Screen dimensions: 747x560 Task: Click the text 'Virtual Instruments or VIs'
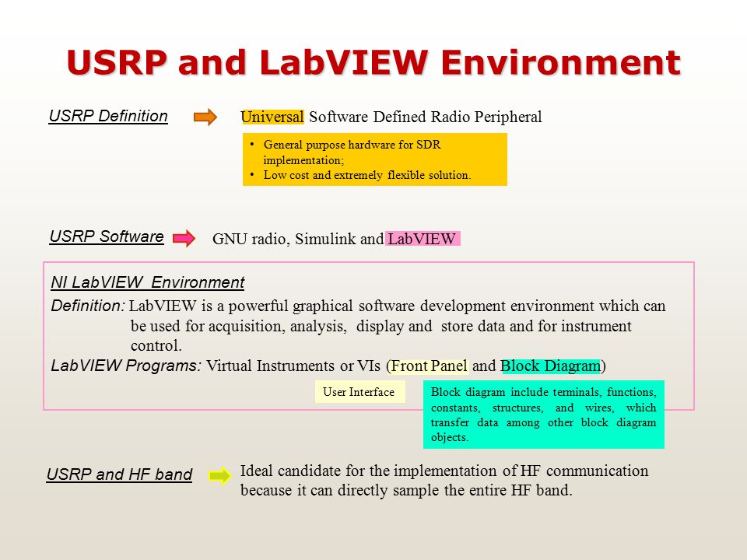(293, 366)
